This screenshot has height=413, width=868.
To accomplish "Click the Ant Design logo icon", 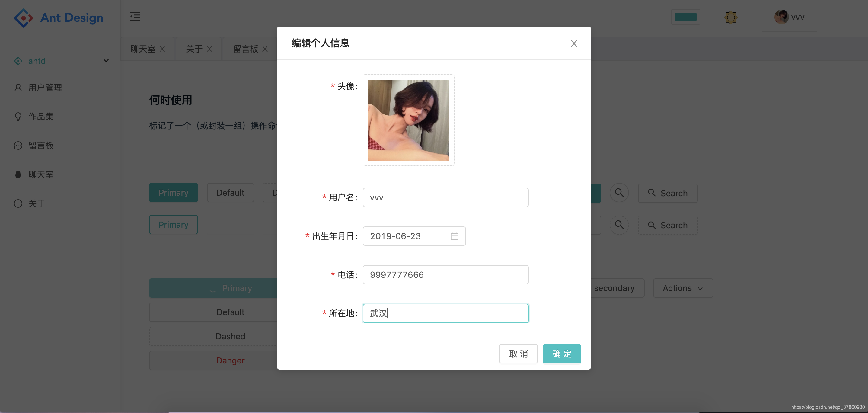I will [x=23, y=18].
